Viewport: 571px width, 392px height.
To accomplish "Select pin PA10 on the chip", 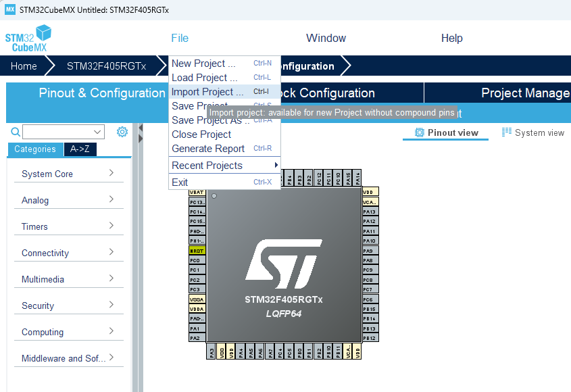I will pyautogui.click(x=370, y=241).
